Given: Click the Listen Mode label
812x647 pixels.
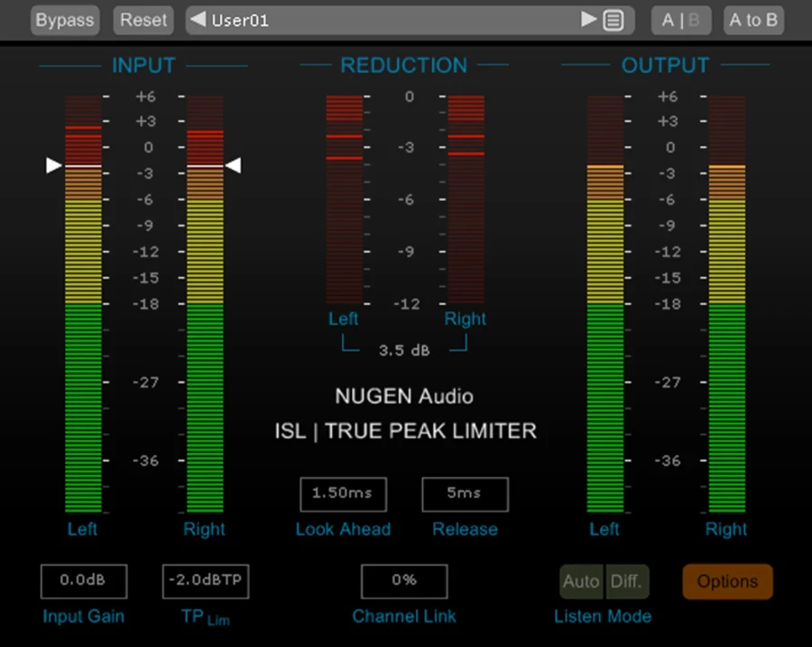Looking at the screenshot, I should tap(603, 616).
